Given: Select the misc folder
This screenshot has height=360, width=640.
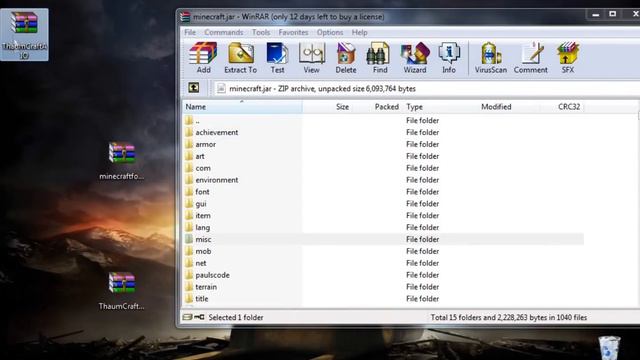Looking at the screenshot, I should point(383,239).
